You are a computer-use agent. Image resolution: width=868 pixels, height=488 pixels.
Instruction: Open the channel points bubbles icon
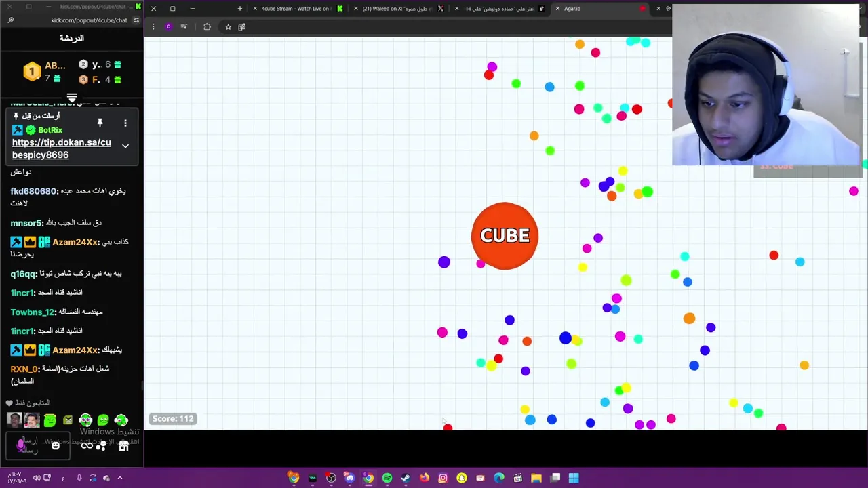[102, 445]
